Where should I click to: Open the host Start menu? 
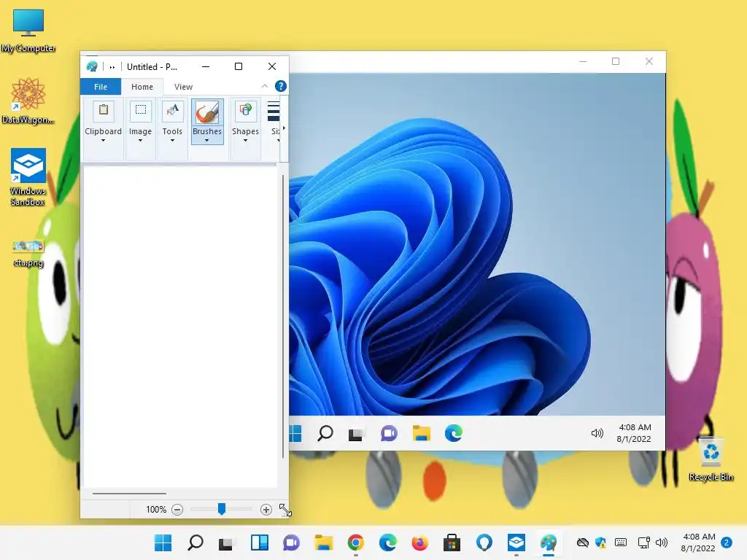(x=163, y=542)
